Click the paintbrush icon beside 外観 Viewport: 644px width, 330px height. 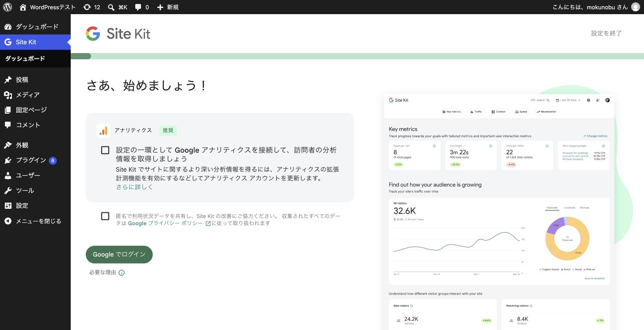[x=8, y=145]
